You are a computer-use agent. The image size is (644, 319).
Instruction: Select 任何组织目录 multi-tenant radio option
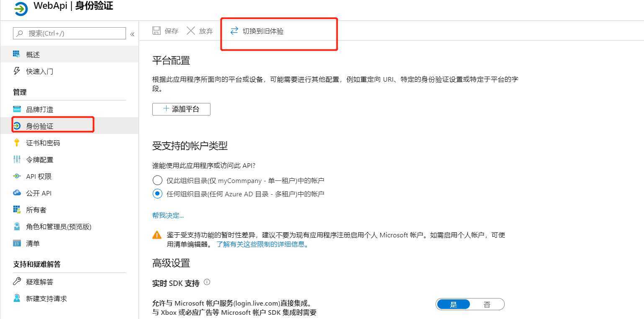[x=157, y=194]
